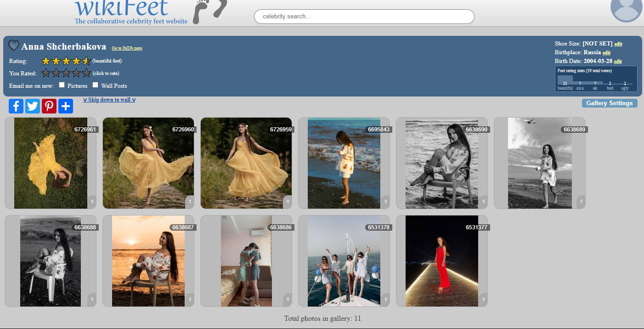Open more share options plus icon
Viewport: 644px width, 329px height.
[x=66, y=106]
